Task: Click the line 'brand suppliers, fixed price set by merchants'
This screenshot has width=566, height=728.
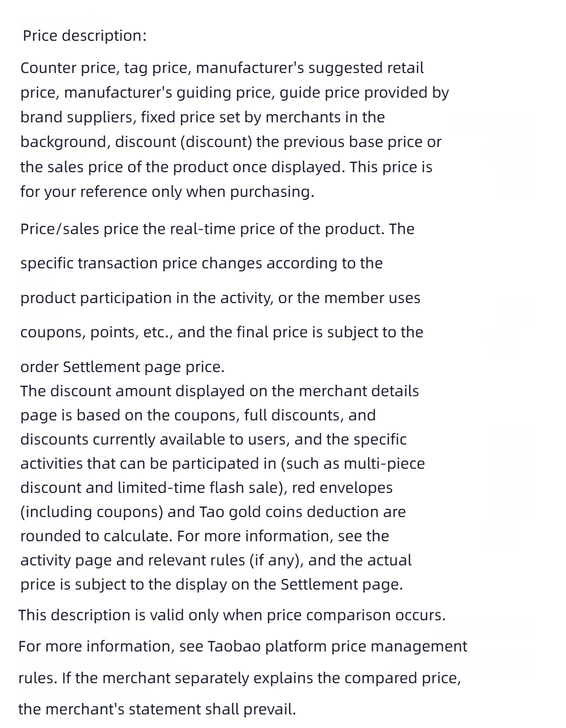Action: pyautogui.click(x=202, y=117)
